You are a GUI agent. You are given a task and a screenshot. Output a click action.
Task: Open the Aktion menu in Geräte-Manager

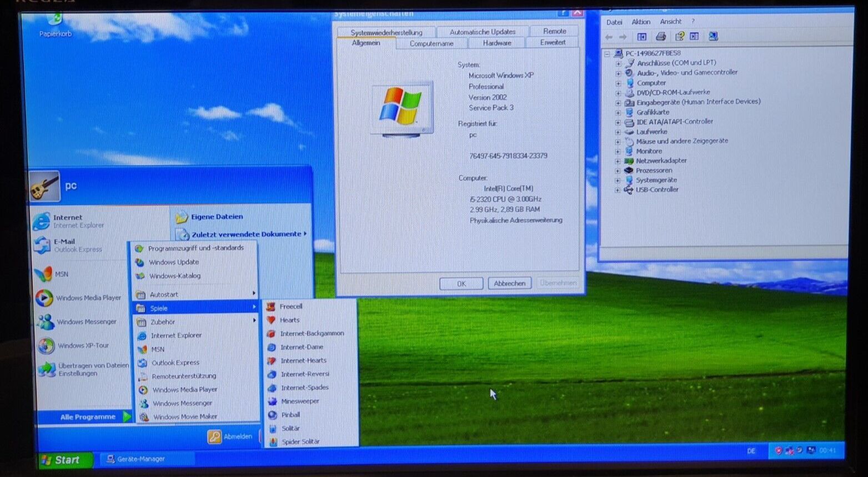click(x=641, y=22)
